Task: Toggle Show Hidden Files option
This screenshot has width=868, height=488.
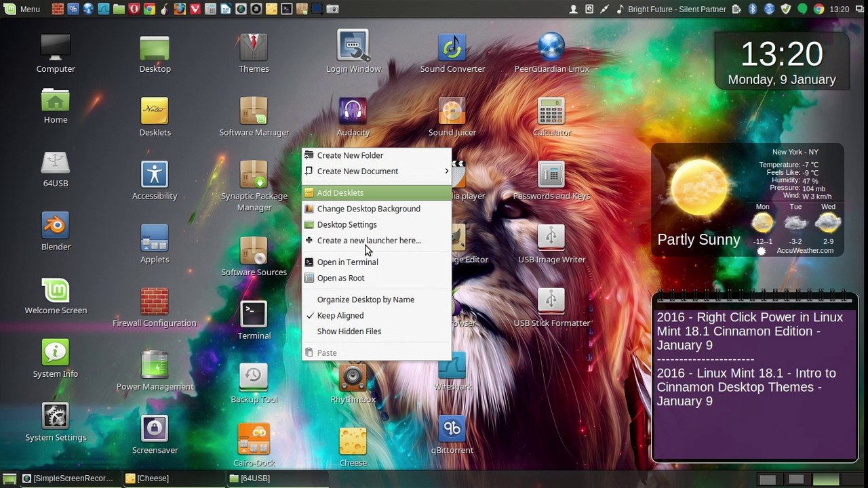Action: (x=349, y=331)
